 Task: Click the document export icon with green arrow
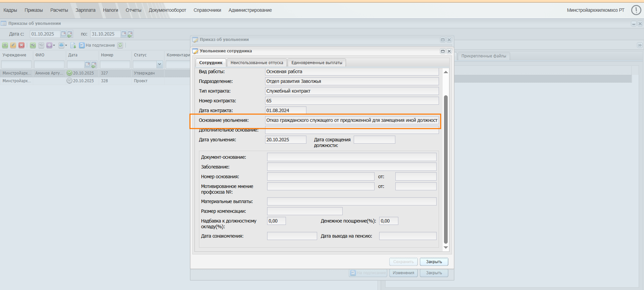[x=73, y=45]
